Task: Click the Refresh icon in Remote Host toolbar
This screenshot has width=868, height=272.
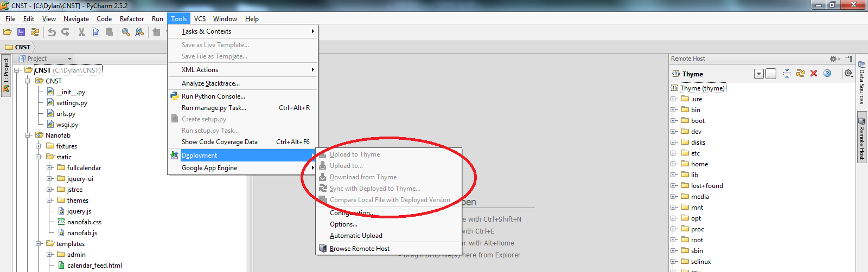Action: pos(800,74)
